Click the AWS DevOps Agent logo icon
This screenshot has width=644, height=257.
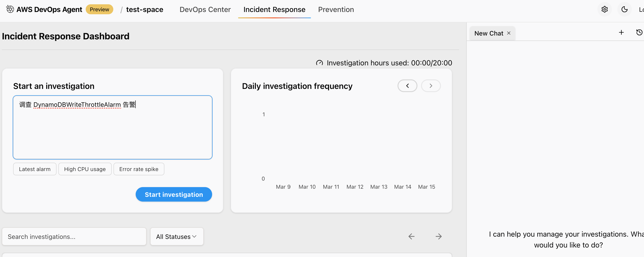pos(10,9)
